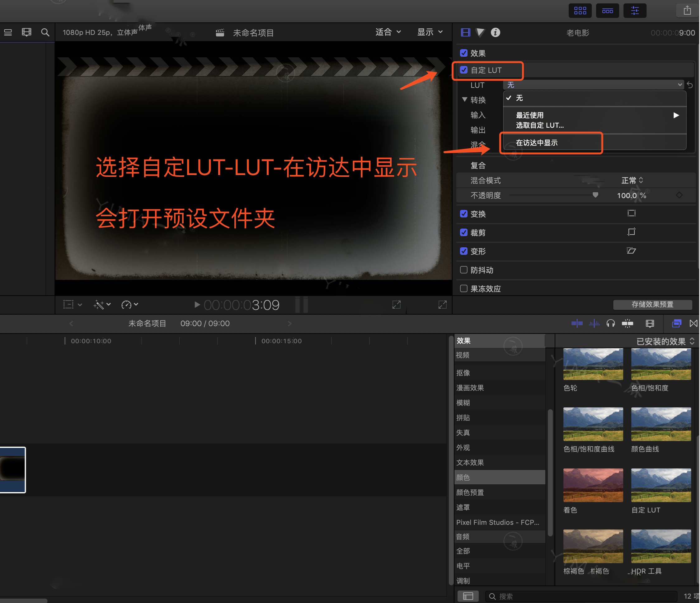Click the share export icon
Screen dimensions: 700x603
687,11
